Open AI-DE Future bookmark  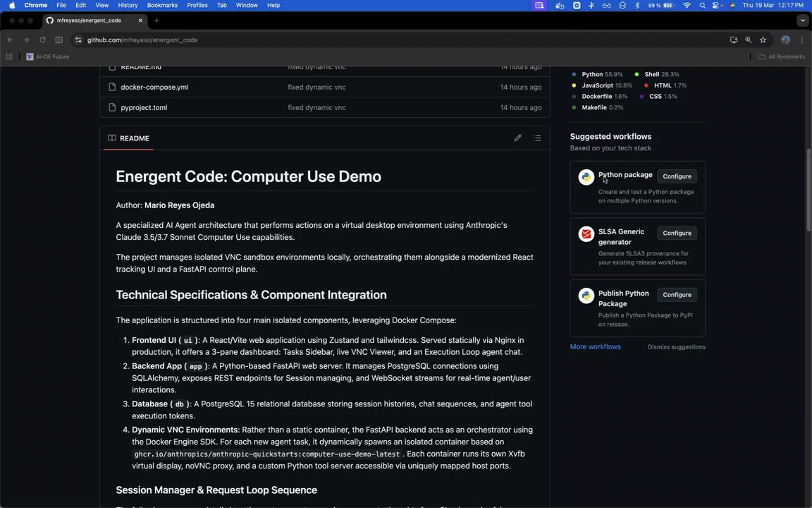[x=48, y=56]
